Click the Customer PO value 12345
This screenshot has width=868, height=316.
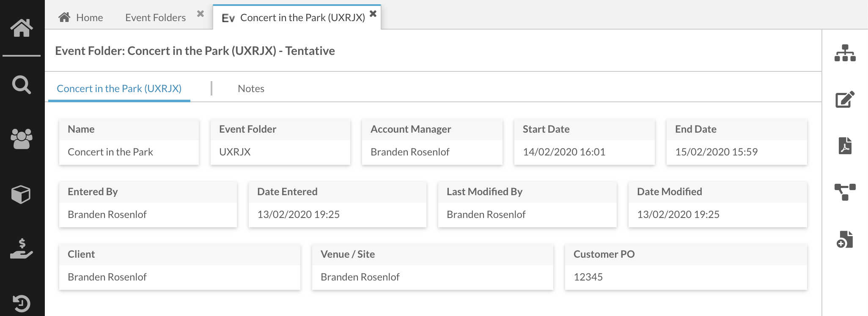coord(588,277)
